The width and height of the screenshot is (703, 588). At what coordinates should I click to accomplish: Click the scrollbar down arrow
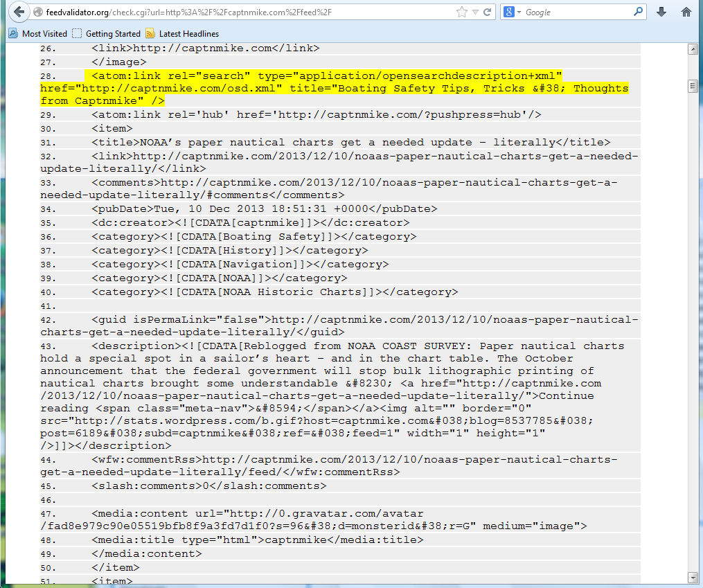692,577
